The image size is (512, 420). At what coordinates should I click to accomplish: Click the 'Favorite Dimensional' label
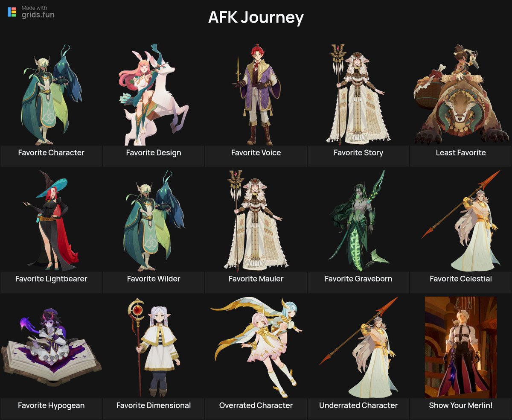tap(154, 405)
